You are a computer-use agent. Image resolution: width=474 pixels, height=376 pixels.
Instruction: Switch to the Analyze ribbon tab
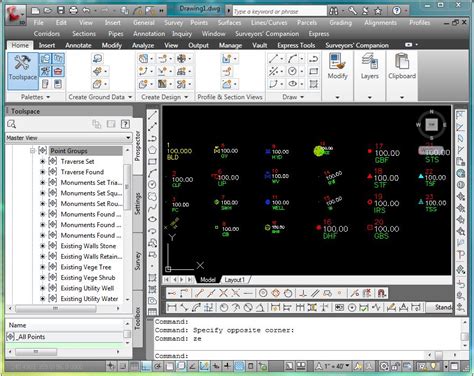click(x=143, y=45)
